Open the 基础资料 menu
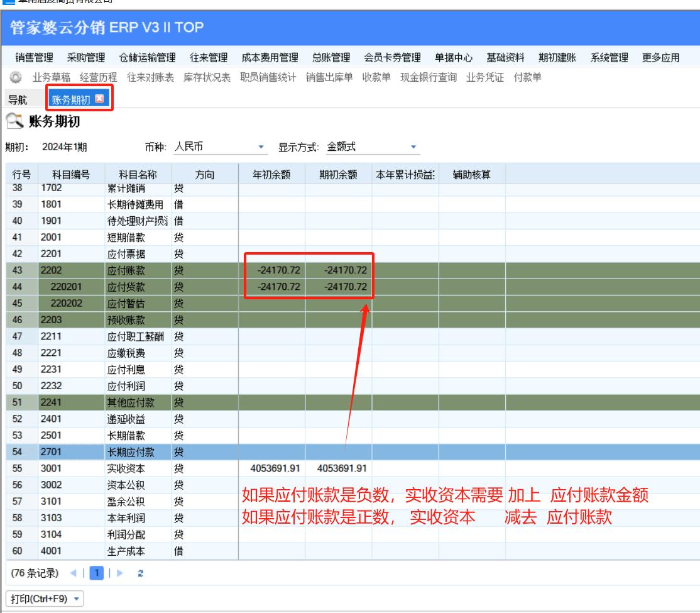This screenshot has width=700, height=613. pyautogui.click(x=505, y=58)
